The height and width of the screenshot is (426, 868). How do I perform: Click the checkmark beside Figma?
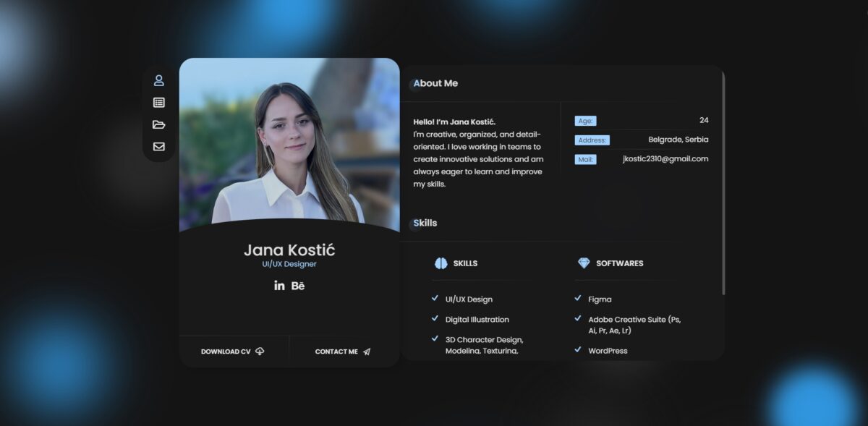[x=578, y=298]
